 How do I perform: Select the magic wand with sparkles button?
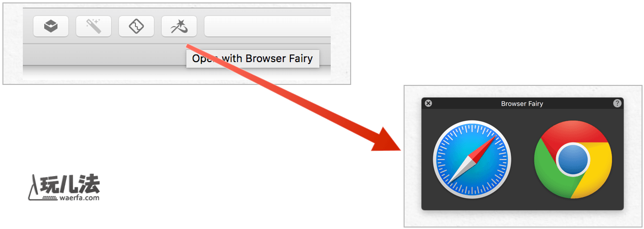pyautogui.click(x=94, y=26)
